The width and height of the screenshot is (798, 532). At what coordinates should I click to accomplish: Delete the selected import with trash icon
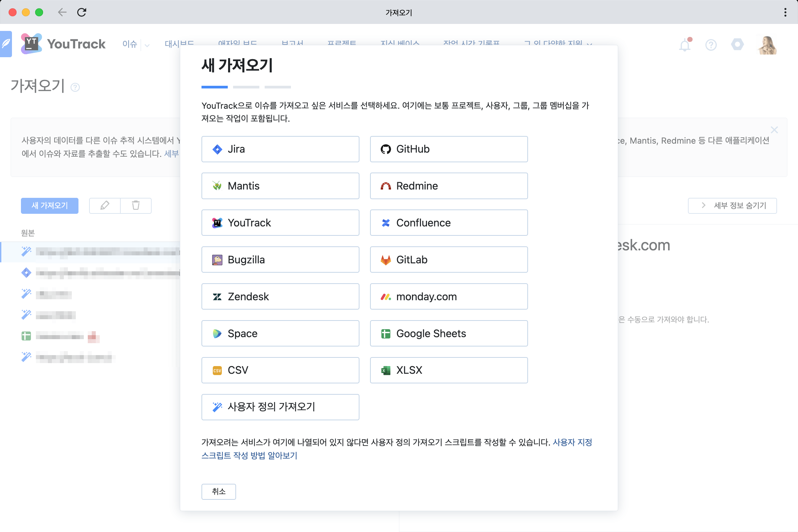pos(136,205)
